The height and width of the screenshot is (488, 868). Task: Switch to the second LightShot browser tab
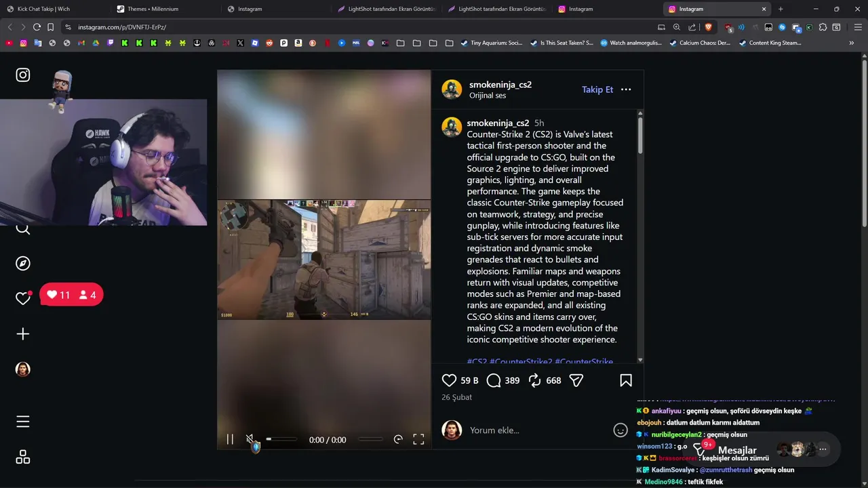coord(496,9)
